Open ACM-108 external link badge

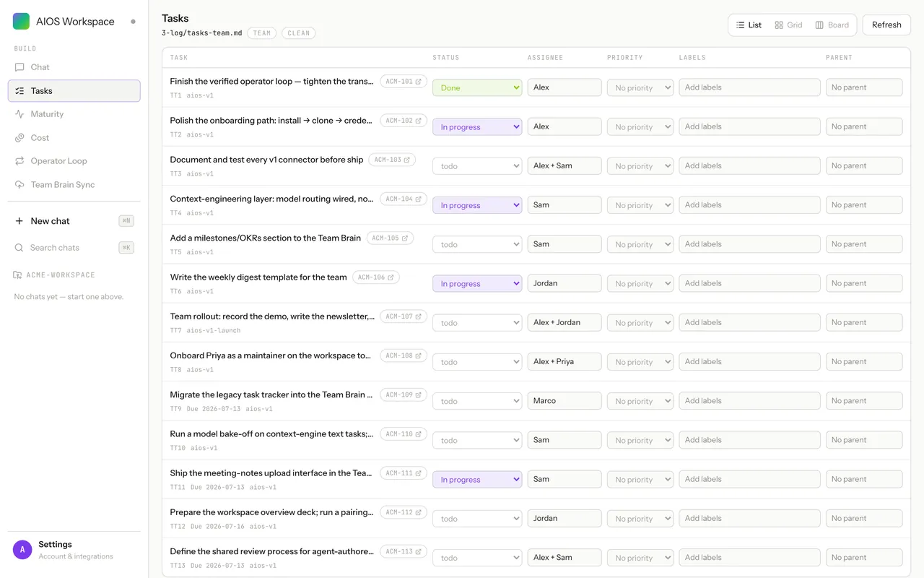pyautogui.click(x=404, y=355)
